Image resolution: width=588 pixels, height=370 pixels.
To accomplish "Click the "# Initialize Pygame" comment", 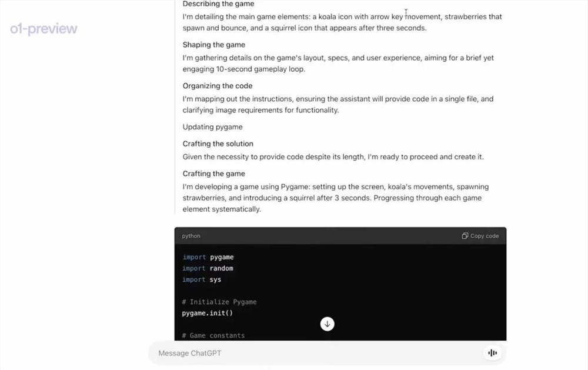I will (219, 302).
